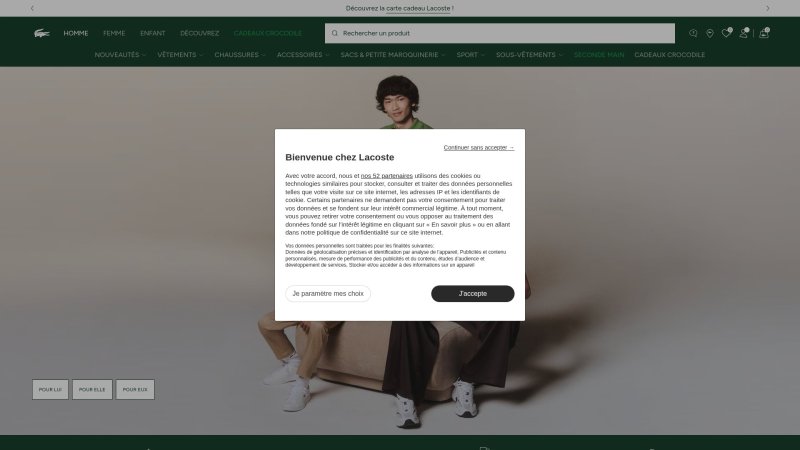Image resolution: width=800 pixels, height=450 pixels.
Task: Expand the Nouveautés menu
Action: point(120,55)
